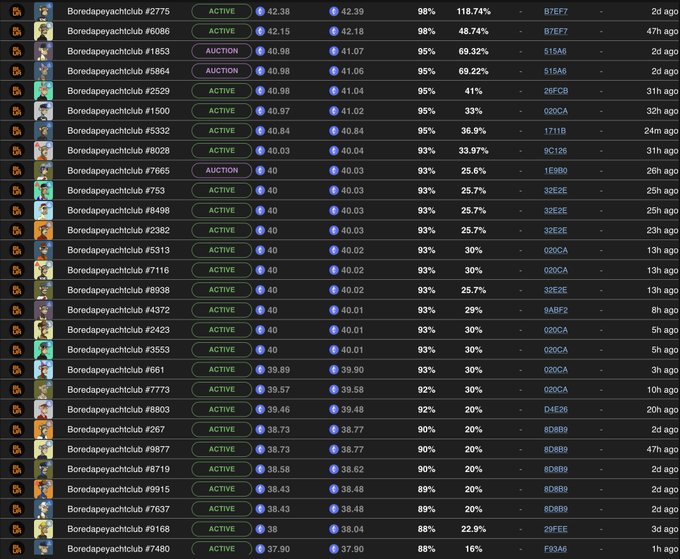The height and width of the screenshot is (559, 680).
Task: Open lender address 1711B link
Action: (555, 131)
